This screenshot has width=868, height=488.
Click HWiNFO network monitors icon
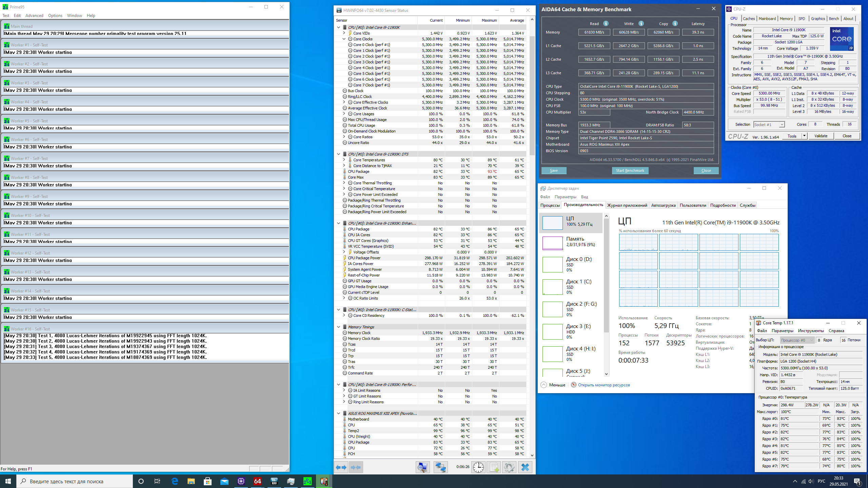440,467
